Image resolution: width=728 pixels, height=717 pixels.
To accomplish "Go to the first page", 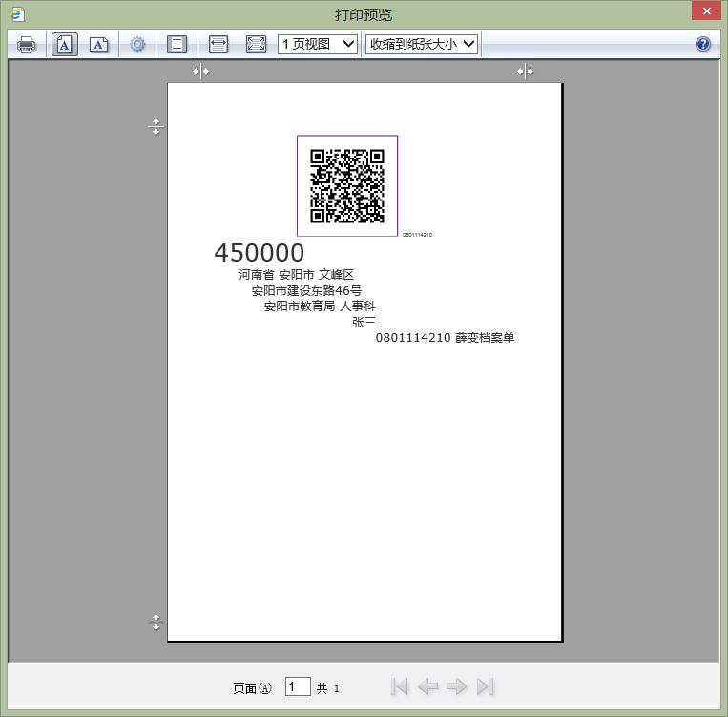I will click(x=400, y=686).
